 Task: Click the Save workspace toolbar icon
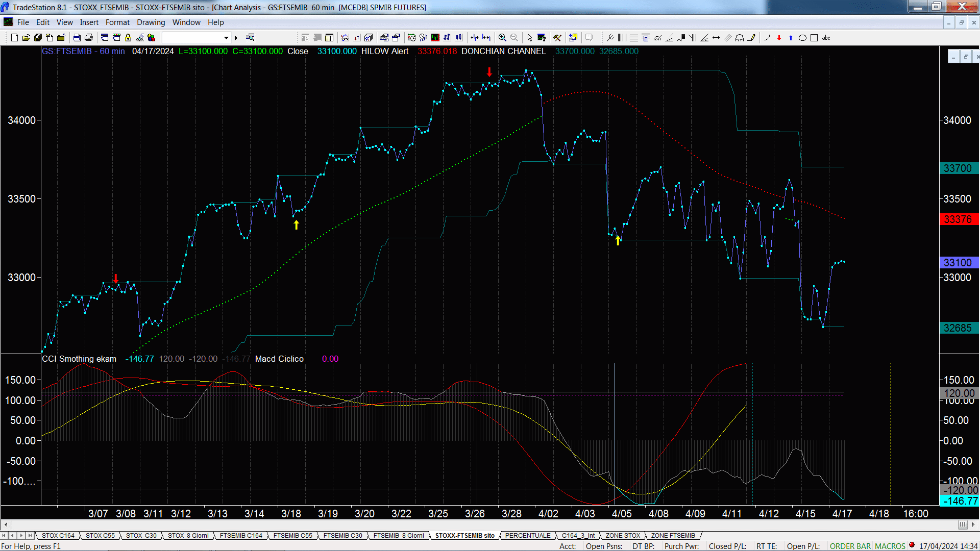click(38, 38)
